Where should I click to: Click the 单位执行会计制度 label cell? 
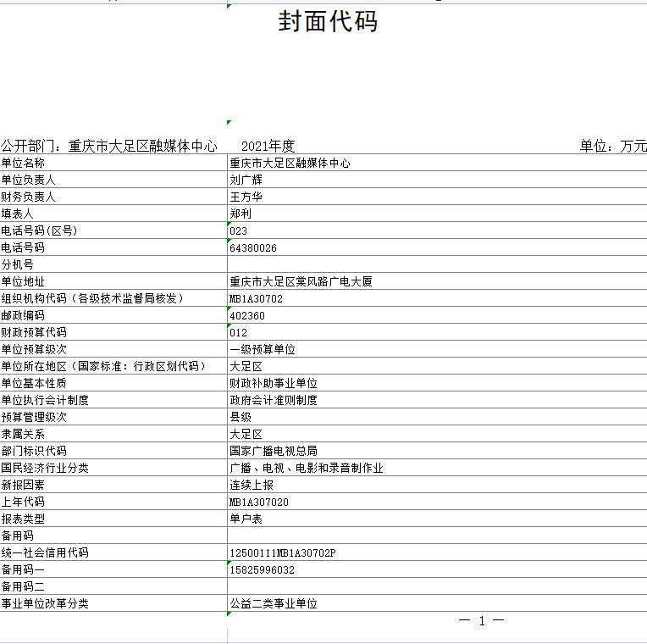click(113, 400)
